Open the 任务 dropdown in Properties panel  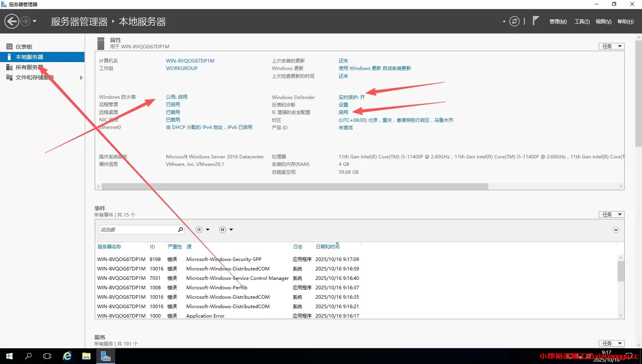tap(611, 46)
